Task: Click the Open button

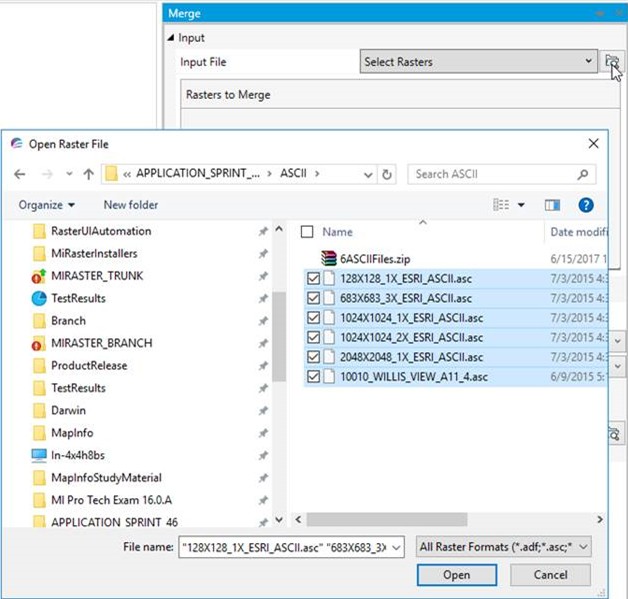Action: (456, 575)
